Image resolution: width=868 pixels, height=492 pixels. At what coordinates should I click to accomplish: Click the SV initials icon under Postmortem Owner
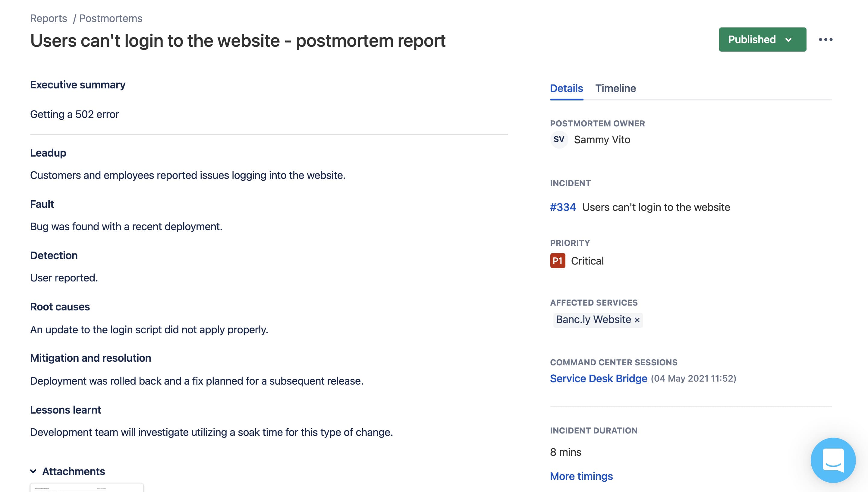point(559,140)
